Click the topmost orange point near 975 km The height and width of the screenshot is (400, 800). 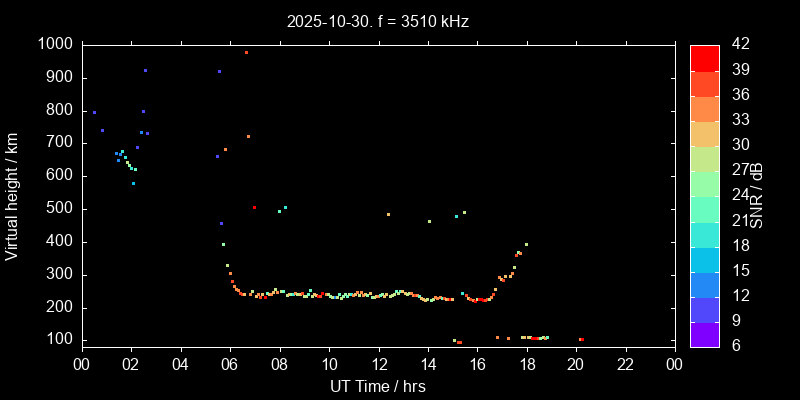pos(246,53)
